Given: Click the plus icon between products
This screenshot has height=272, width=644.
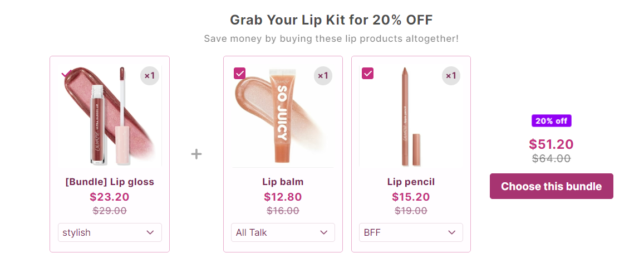Looking at the screenshot, I should 196,154.
